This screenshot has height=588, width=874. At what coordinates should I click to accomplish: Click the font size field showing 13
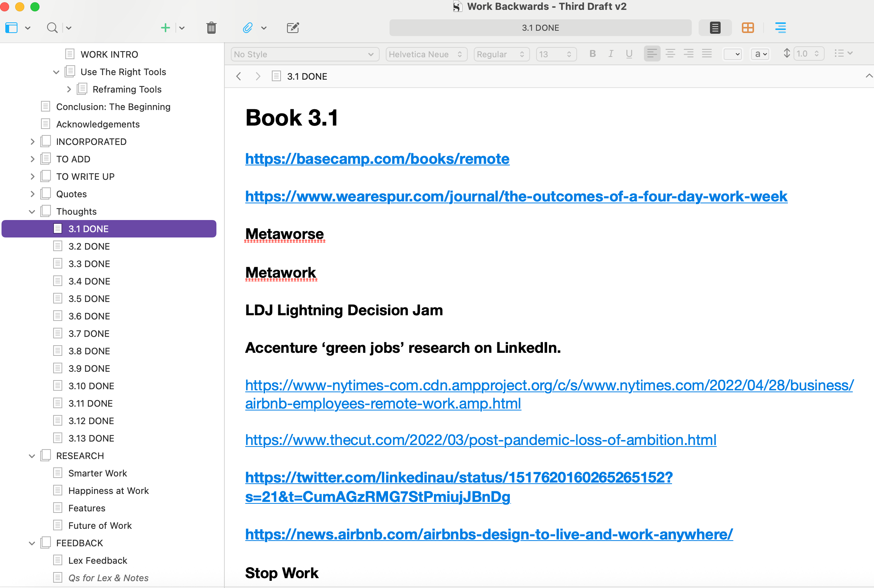coord(551,54)
